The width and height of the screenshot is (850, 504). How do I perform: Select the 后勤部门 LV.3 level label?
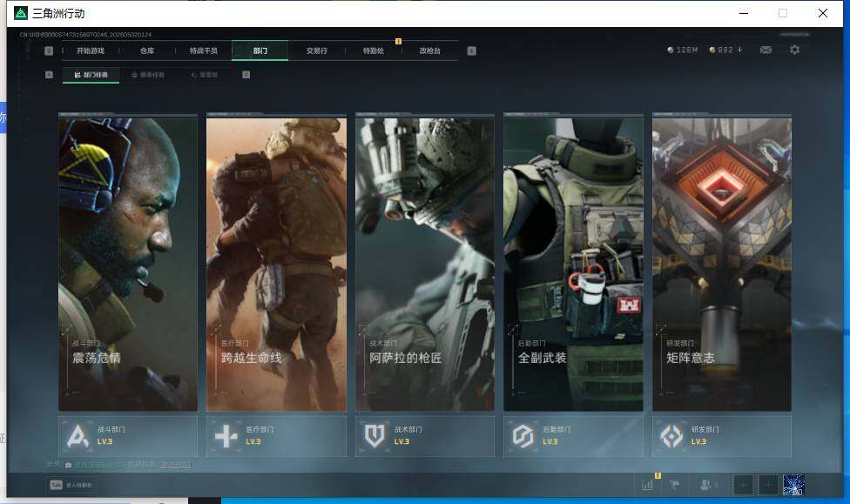click(550, 441)
